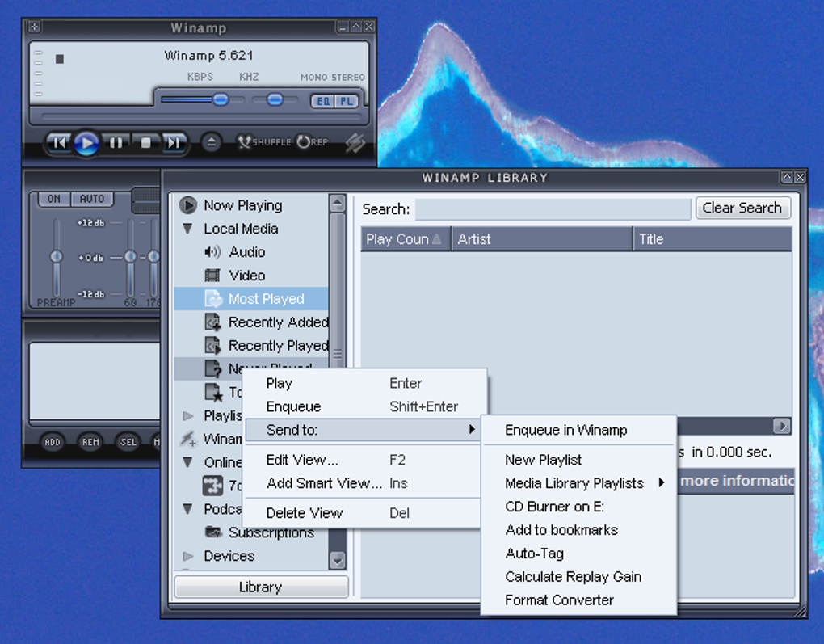Choose Edit View... menu item
The image size is (824, 644).
(x=364, y=460)
